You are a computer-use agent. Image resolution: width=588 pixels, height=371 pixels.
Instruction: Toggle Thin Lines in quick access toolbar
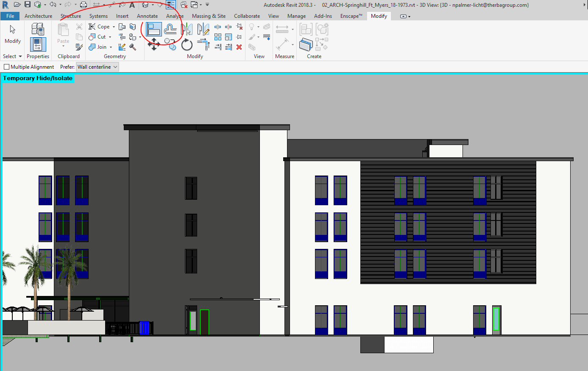point(171,5)
